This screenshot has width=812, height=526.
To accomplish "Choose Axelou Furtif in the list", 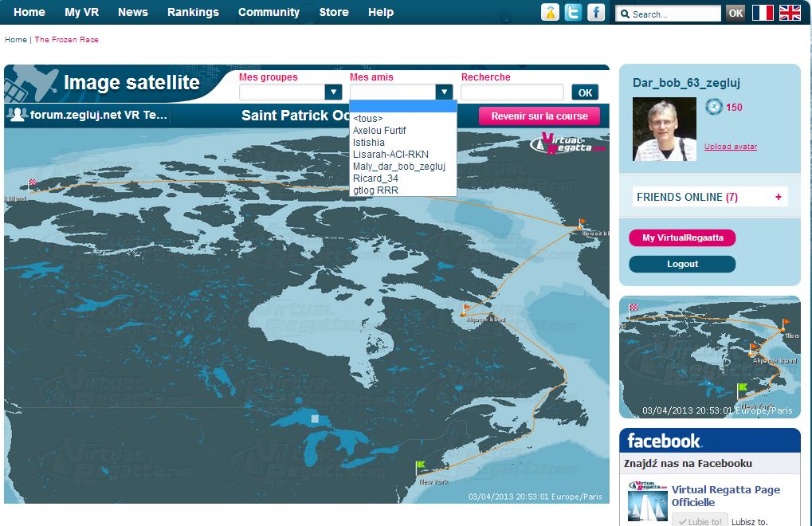I will 379,131.
